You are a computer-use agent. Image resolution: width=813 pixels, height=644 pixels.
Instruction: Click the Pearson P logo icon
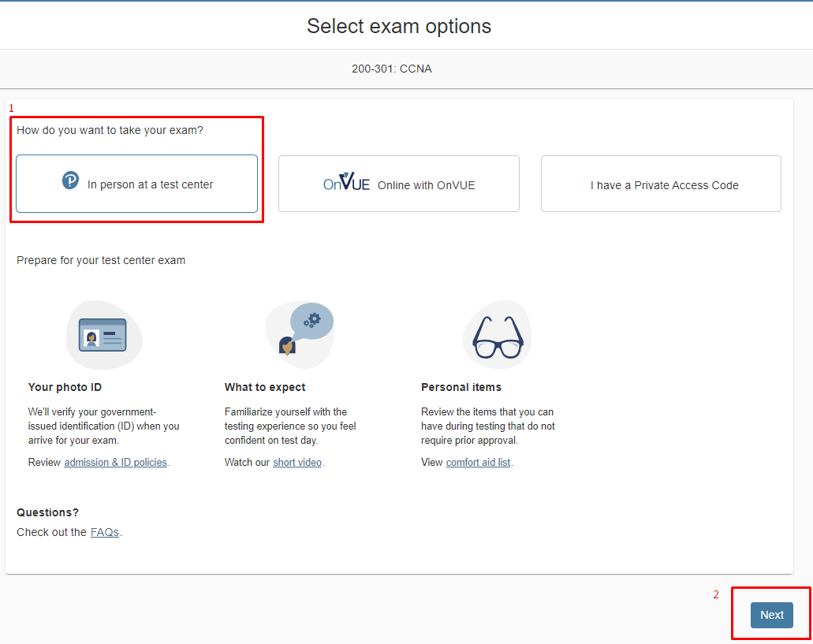point(70,181)
